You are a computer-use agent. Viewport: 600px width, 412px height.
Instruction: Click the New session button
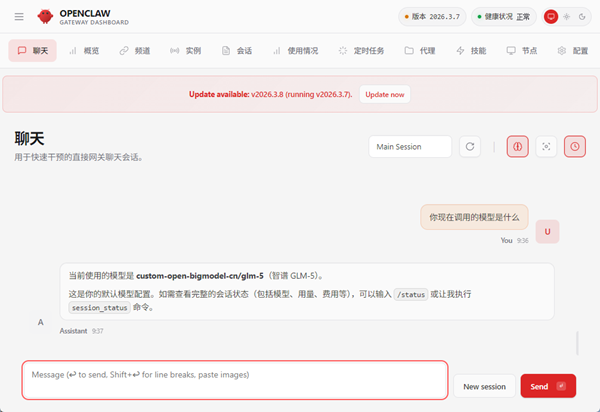(x=485, y=387)
